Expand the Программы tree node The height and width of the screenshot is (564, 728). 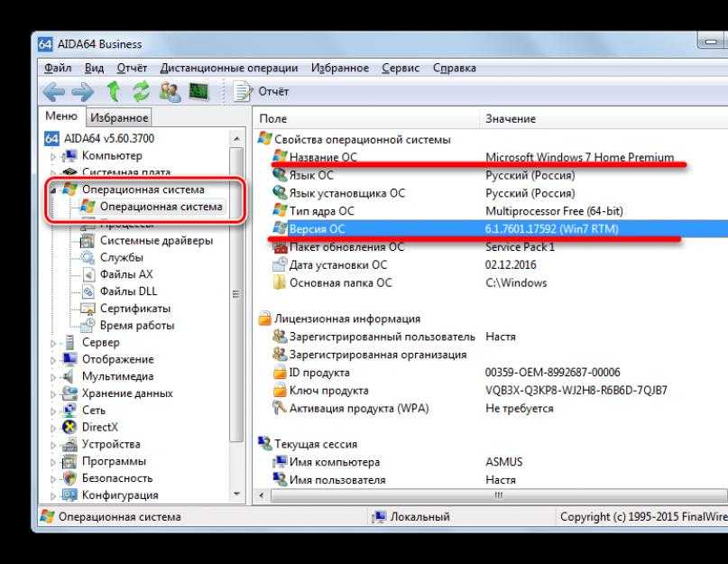coord(53,462)
